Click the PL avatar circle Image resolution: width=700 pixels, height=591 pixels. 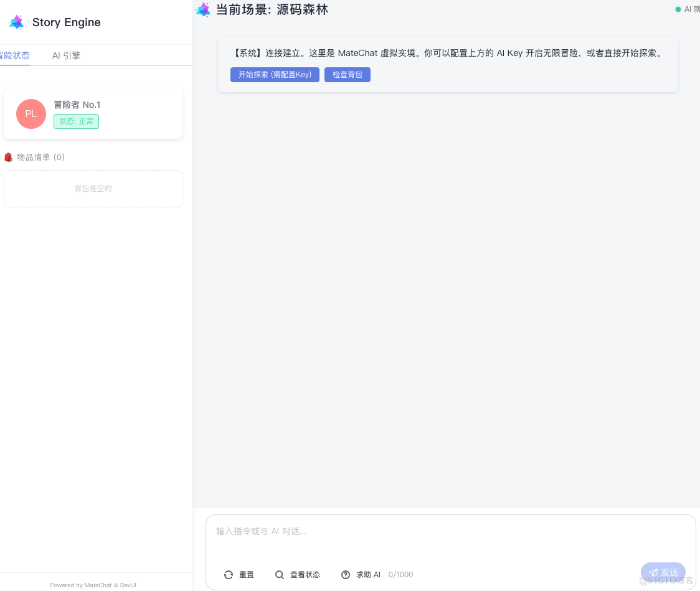[x=31, y=114]
